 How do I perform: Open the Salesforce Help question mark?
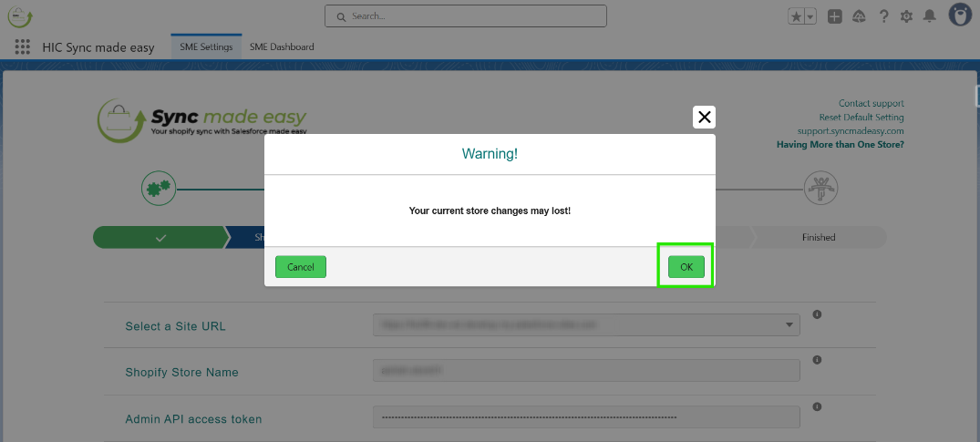pos(883,17)
